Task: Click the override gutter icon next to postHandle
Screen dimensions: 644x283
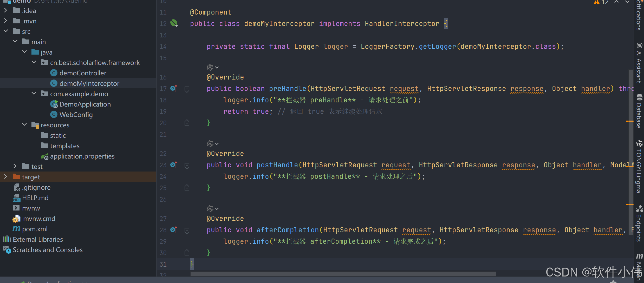Action: (x=174, y=165)
